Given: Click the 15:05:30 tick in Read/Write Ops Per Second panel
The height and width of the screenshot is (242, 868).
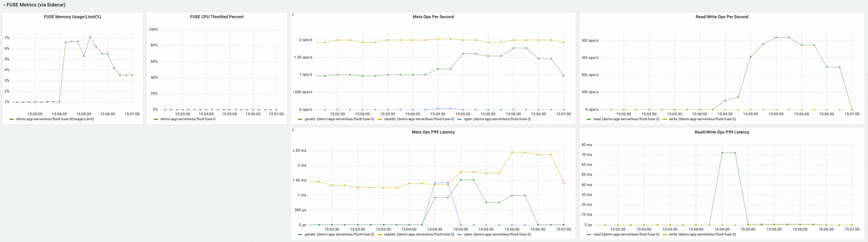Looking at the screenshot, I should pos(776,114).
